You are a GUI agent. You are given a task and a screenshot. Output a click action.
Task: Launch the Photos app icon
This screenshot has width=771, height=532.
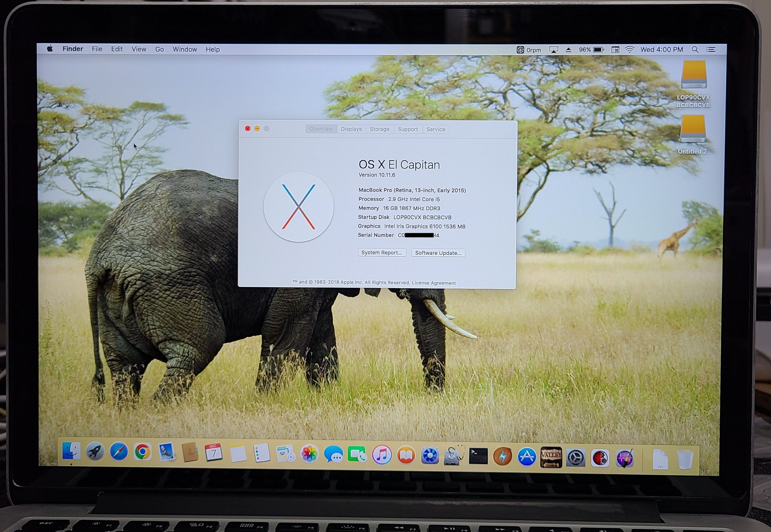(x=309, y=454)
